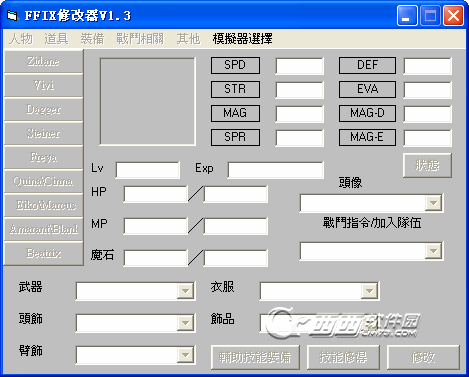Image resolution: width=469 pixels, height=377 pixels.
Task: Open the 飾品 combo box
Action: tap(319, 323)
